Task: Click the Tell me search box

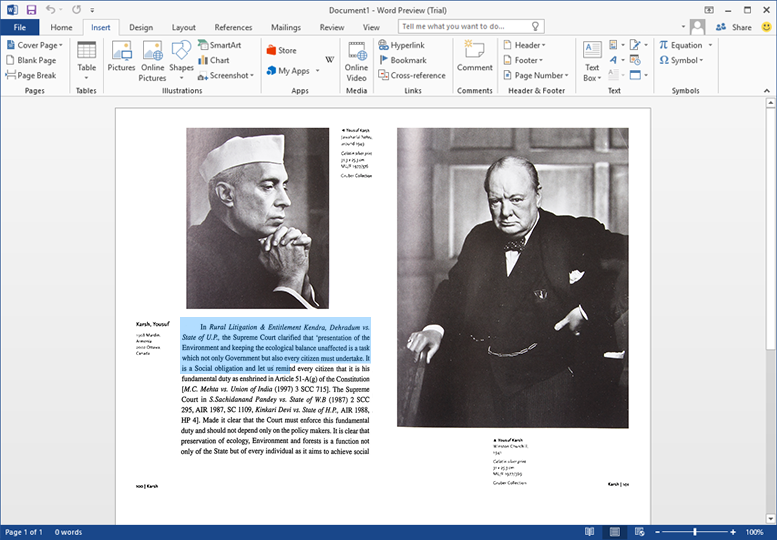Action: pyautogui.click(x=471, y=27)
